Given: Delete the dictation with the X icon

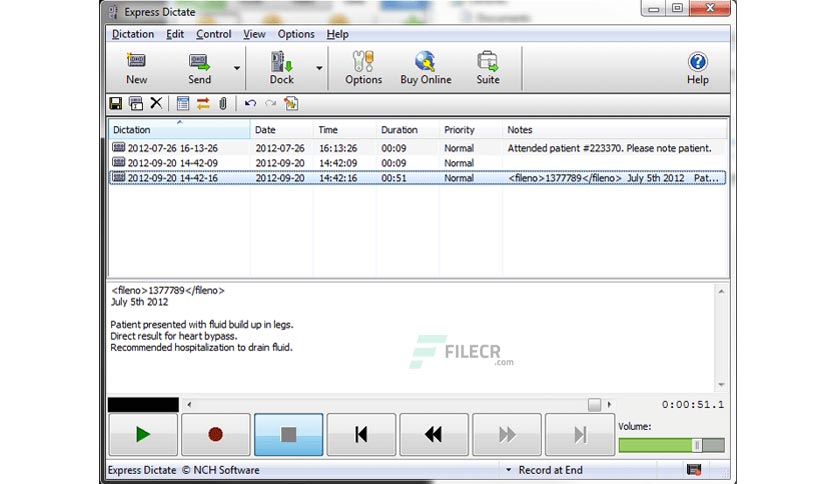Looking at the screenshot, I should [x=156, y=103].
